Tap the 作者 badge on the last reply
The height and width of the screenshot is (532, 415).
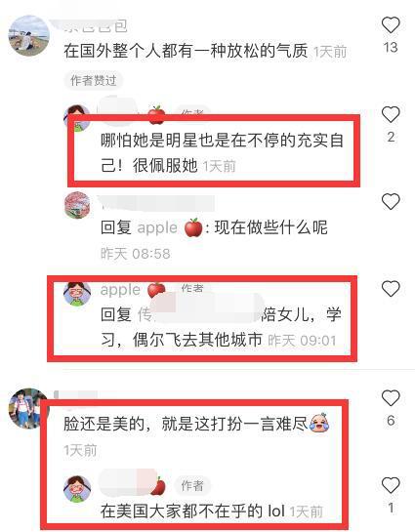[192, 485]
